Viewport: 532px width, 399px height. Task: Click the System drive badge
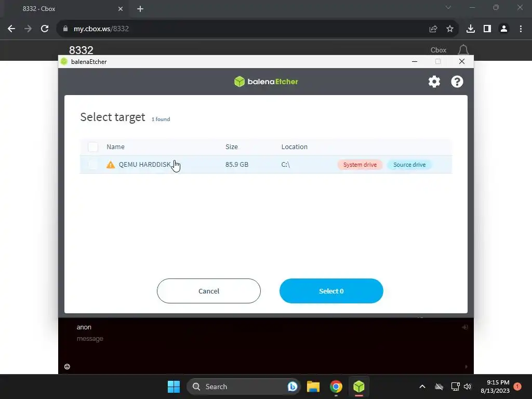tap(360, 165)
